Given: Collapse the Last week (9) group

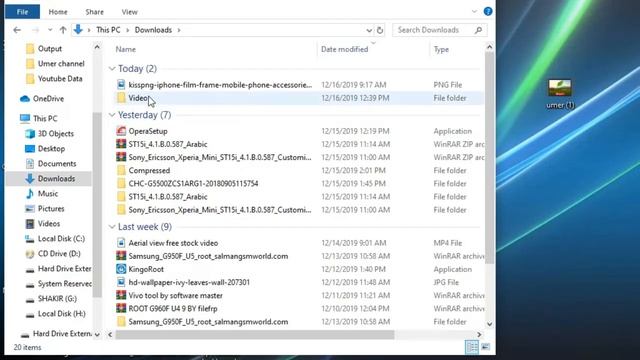Looking at the screenshot, I should pyautogui.click(x=112, y=227).
